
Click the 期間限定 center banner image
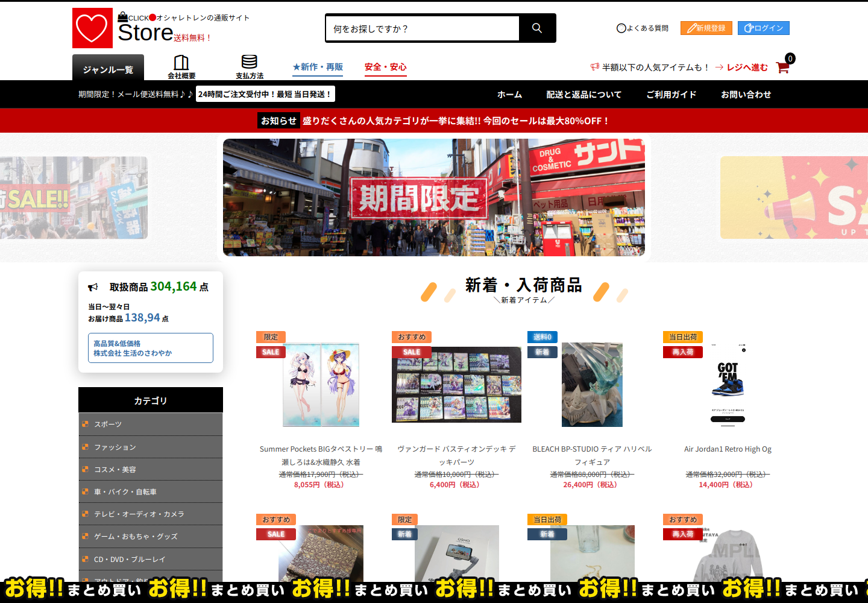[x=434, y=198]
